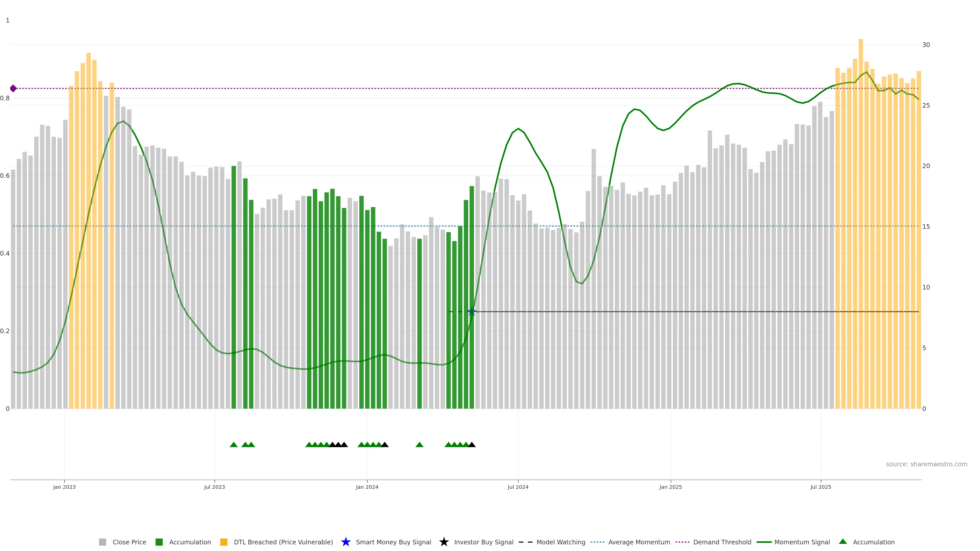Viewport: 980px width, 551px height.
Task: Click the green triangle Accumulation legend icon
Action: (x=843, y=542)
